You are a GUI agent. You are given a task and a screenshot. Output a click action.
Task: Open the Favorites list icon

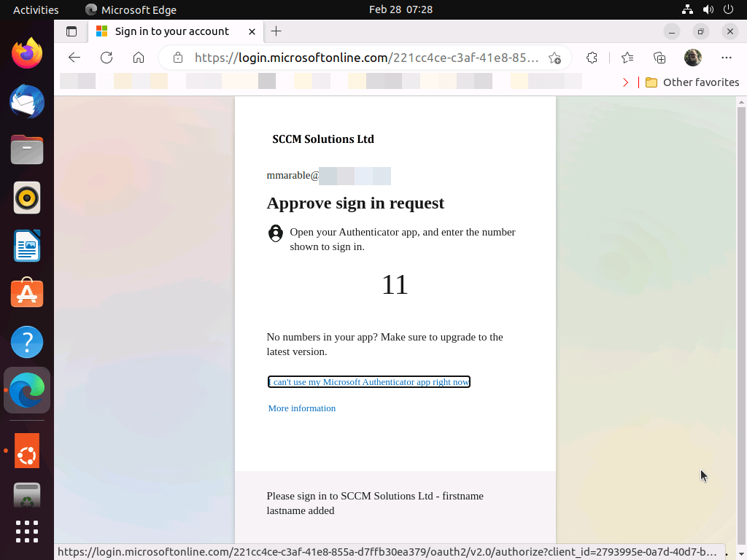[x=627, y=58]
